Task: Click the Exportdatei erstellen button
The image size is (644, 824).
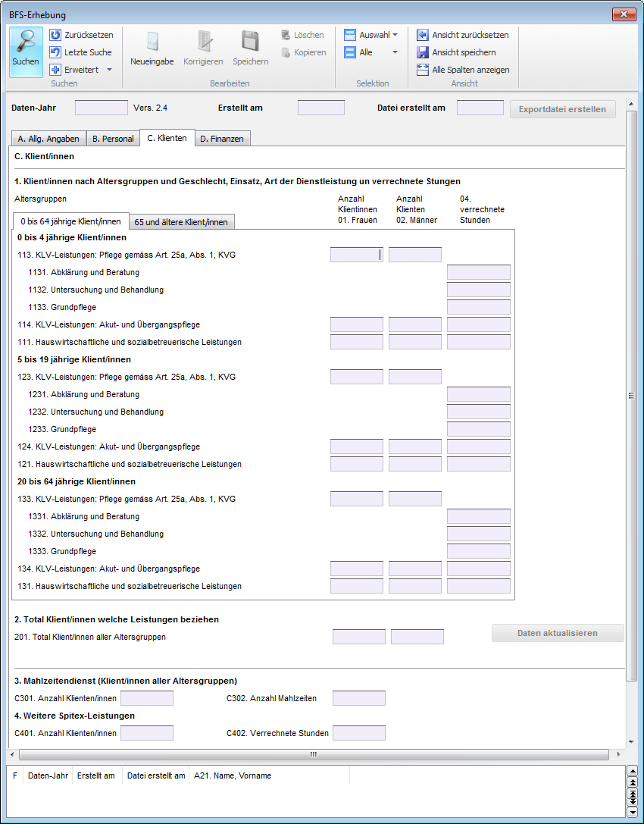Action: [563, 109]
